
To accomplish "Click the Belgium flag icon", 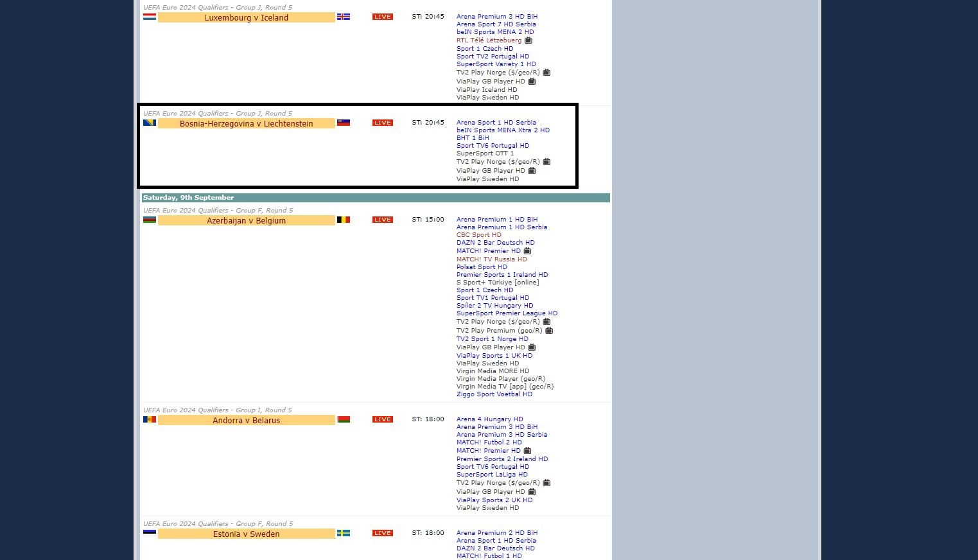I will click(x=344, y=220).
